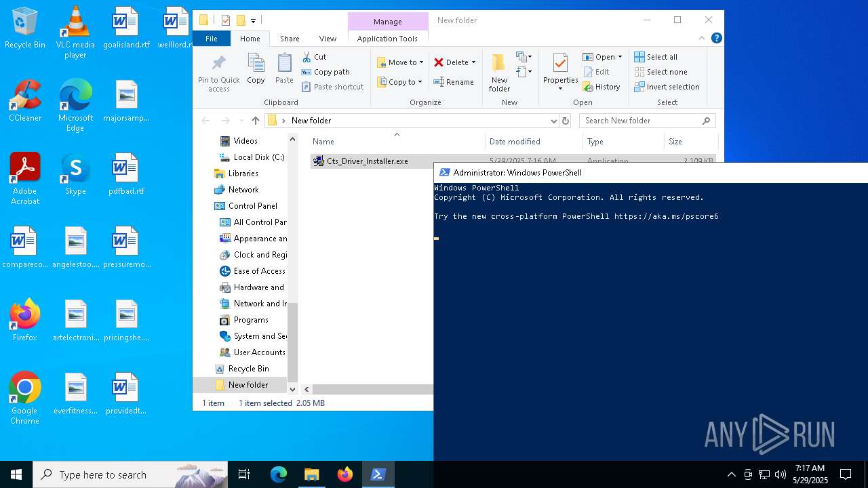Viewport: 868px width, 488px height.
Task: Click Search New folder field
Action: click(647, 121)
